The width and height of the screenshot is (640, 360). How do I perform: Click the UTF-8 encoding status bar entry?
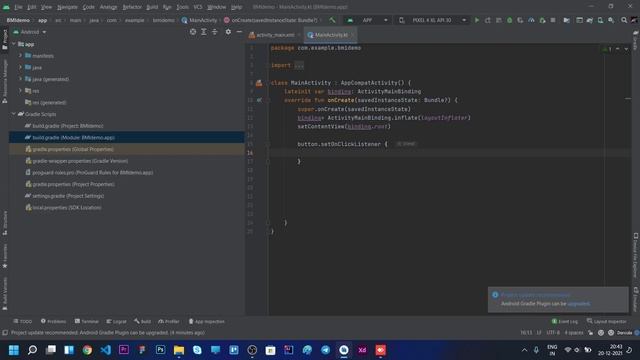point(553,333)
